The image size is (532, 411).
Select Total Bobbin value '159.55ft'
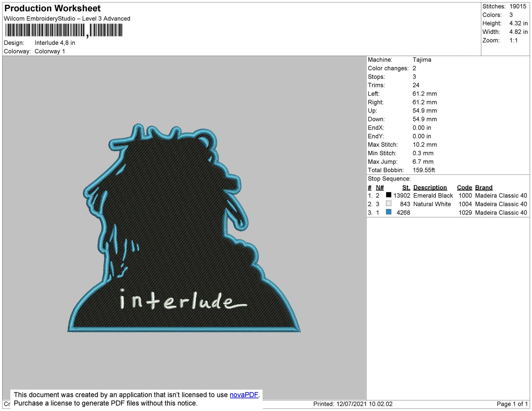point(423,170)
